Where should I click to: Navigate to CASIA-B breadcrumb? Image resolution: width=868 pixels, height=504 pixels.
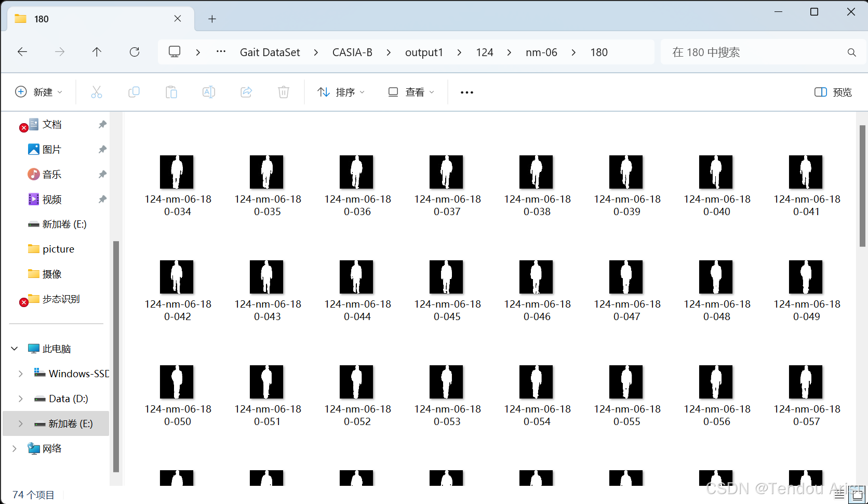coord(352,52)
